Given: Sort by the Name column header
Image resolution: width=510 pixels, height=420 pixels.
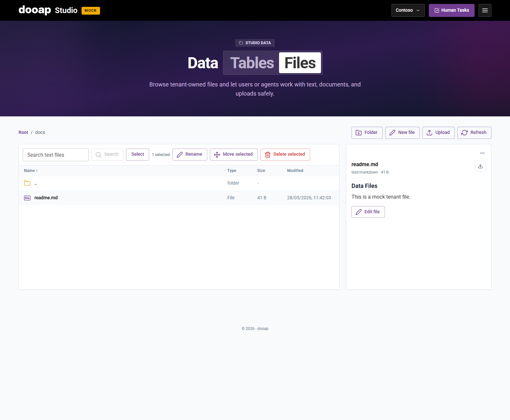Looking at the screenshot, I should [x=31, y=171].
